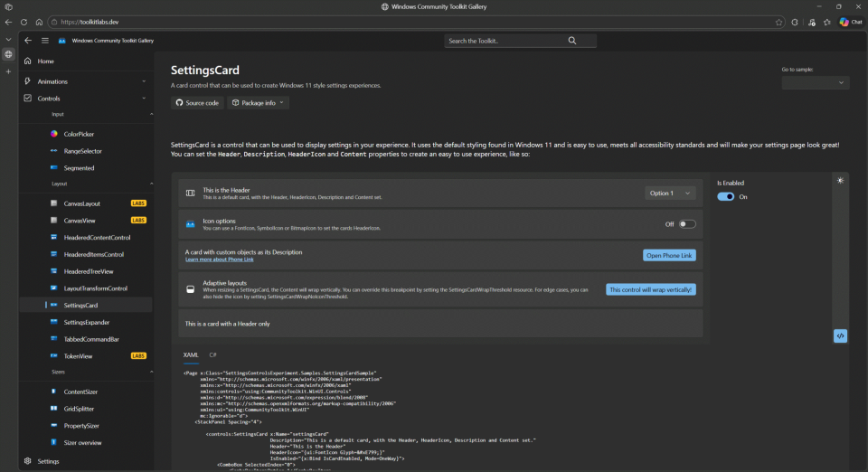Click the RangeSelector icon
Screen dimensions: 868x472
point(53,150)
